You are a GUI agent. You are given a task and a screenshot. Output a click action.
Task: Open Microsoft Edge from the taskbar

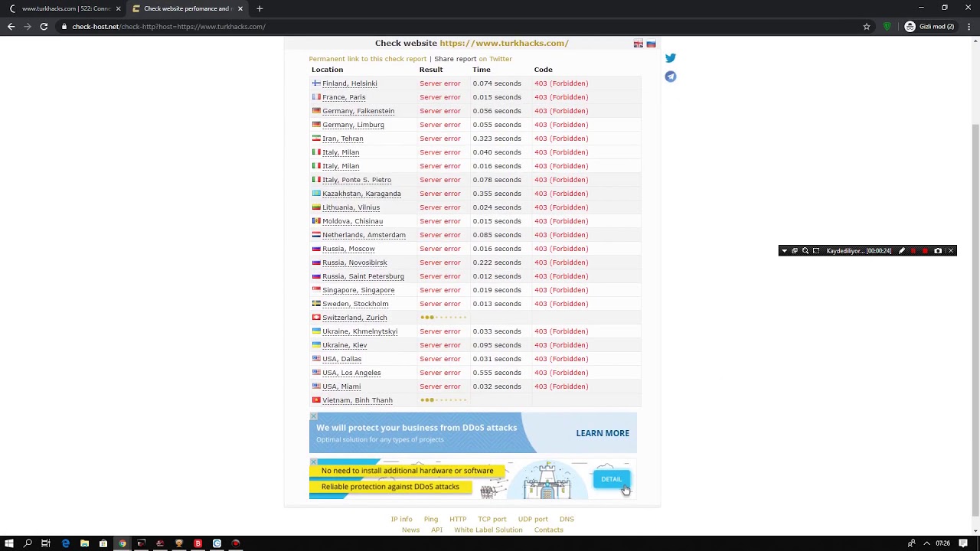click(66, 543)
